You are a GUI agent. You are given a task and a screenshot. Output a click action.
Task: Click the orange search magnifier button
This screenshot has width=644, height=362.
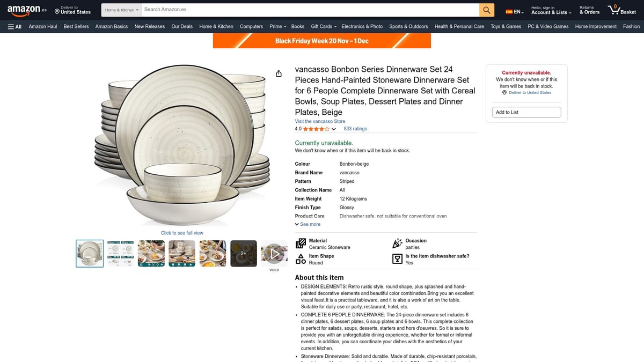(x=486, y=10)
